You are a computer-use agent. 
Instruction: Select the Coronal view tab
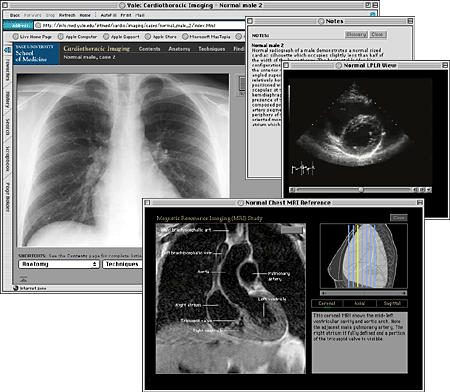click(327, 303)
